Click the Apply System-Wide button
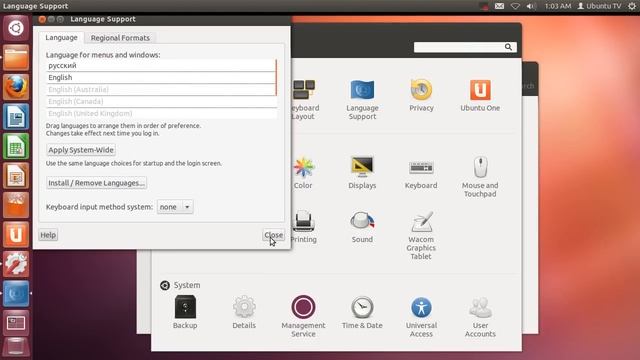The width and height of the screenshot is (640, 360). click(x=81, y=150)
